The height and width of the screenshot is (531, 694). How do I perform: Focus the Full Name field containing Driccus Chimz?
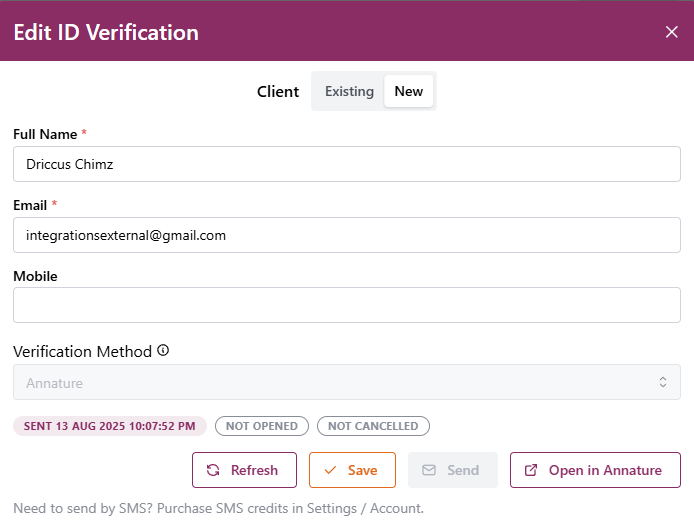pos(346,164)
